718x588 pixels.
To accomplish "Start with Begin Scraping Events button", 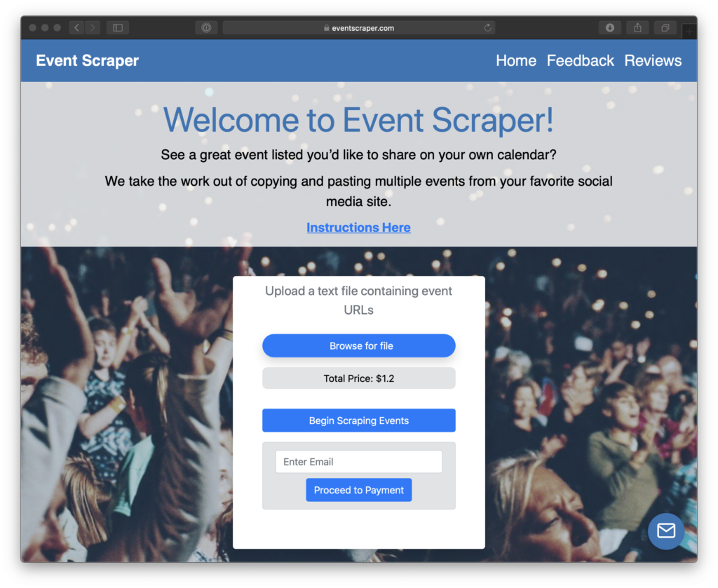I will [x=359, y=421].
